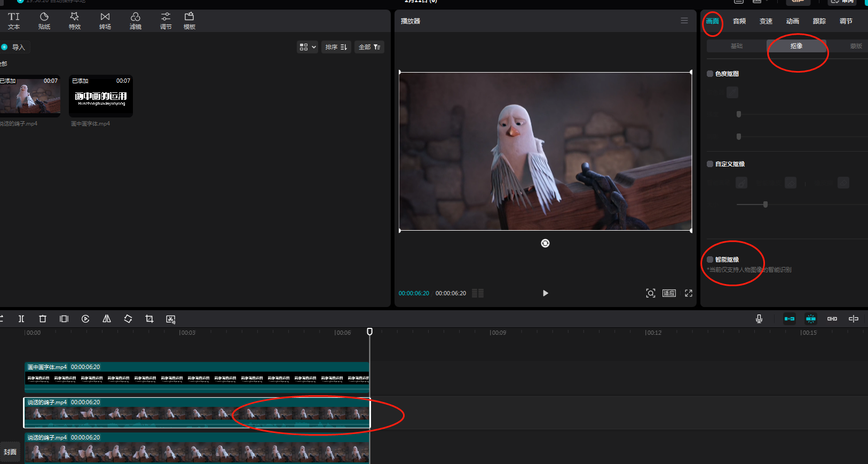
Task: Select the 基础 basic sub-tab
Action: pos(737,46)
